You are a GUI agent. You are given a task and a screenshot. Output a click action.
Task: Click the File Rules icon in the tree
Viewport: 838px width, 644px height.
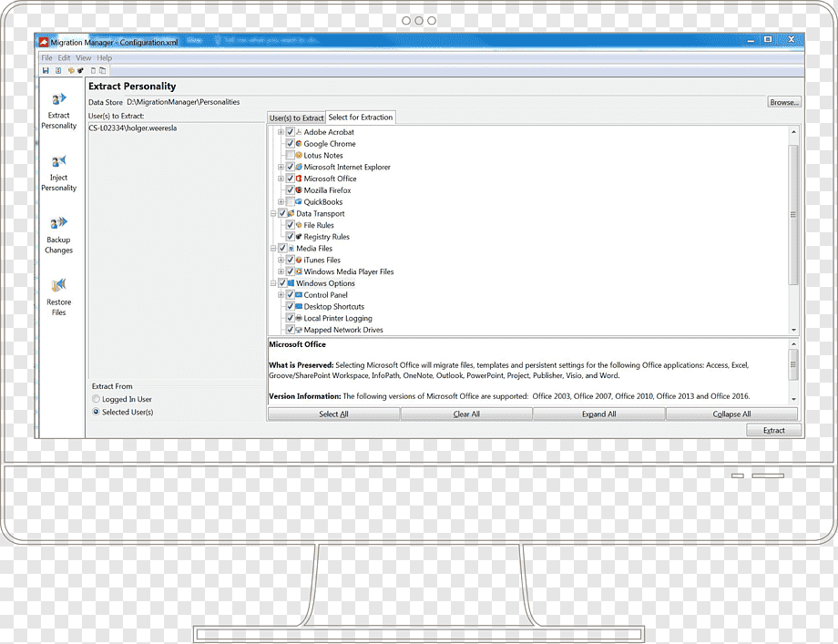click(x=299, y=226)
